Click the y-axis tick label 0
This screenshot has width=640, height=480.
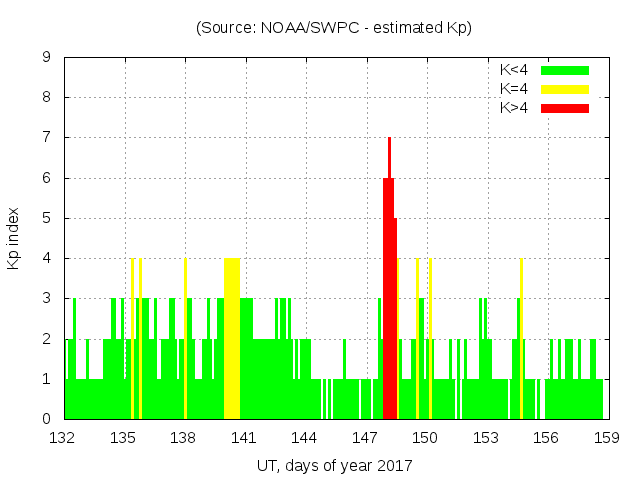pos(47,419)
